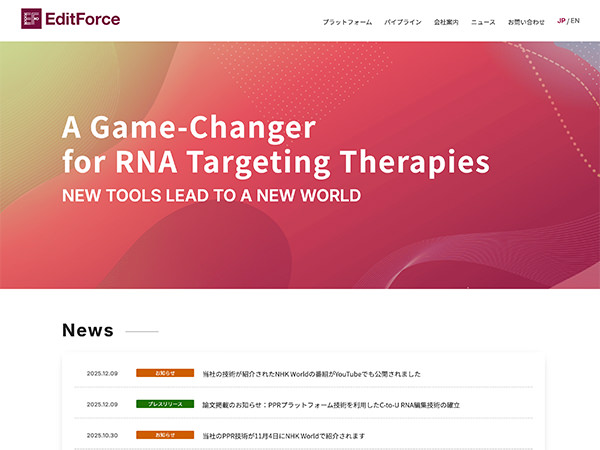
Task: Click the 'A Game-Changer' hero headline
Action: point(188,128)
